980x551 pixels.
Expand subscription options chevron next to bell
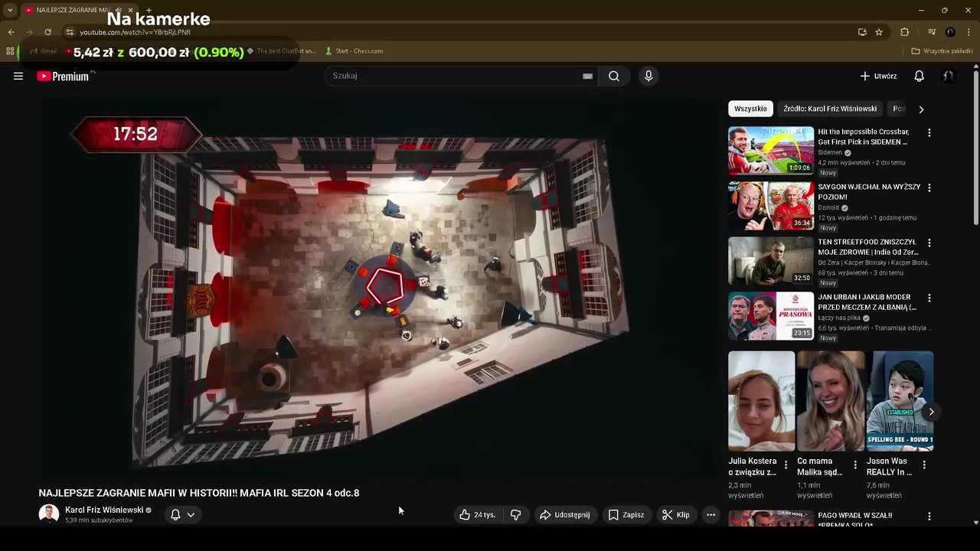[191, 515]
